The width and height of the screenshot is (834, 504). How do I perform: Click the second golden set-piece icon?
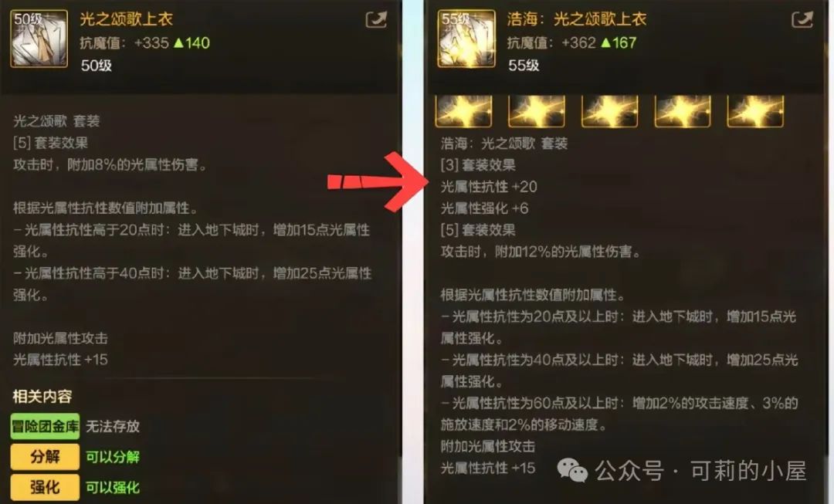(x=536, y=112)
